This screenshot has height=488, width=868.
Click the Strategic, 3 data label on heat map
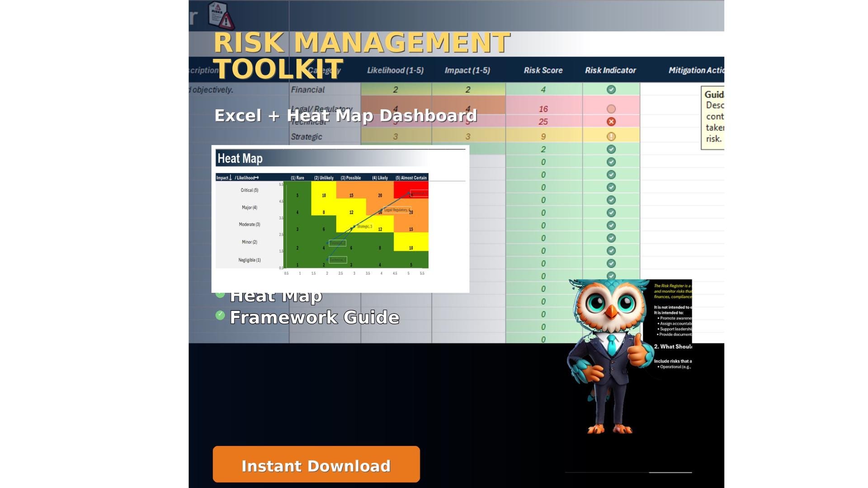(x=364, y=226)
